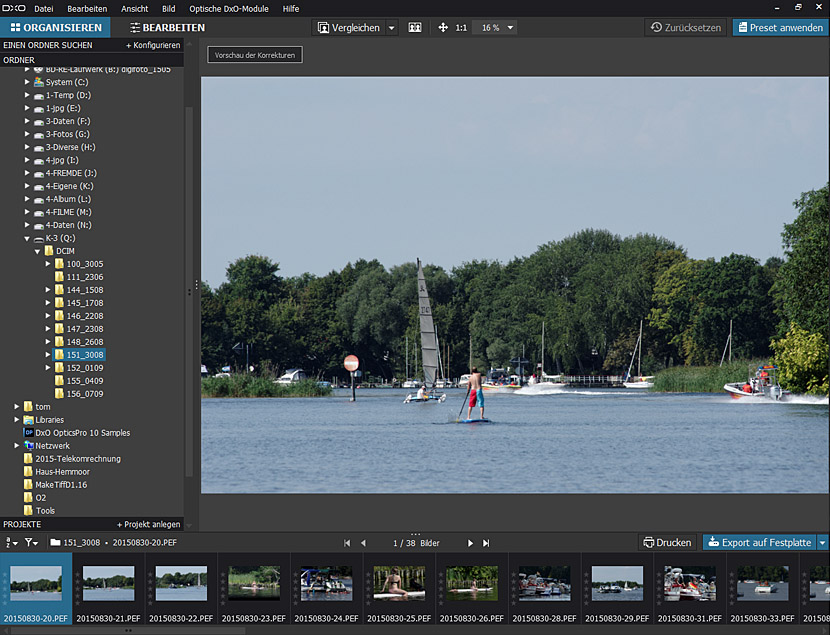
Task: Open the zoom percentage dropdown showing 16 %
Action: tap(495, 28)
